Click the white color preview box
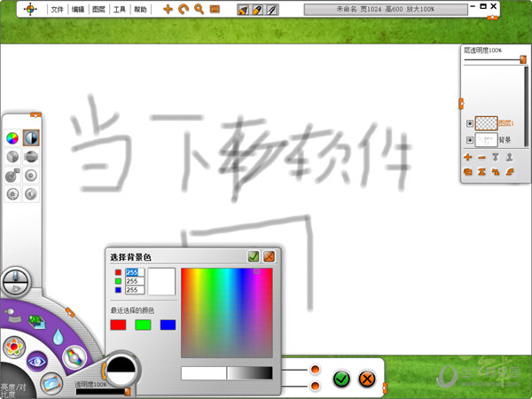 pyautogui.click(x=161, y=281)
